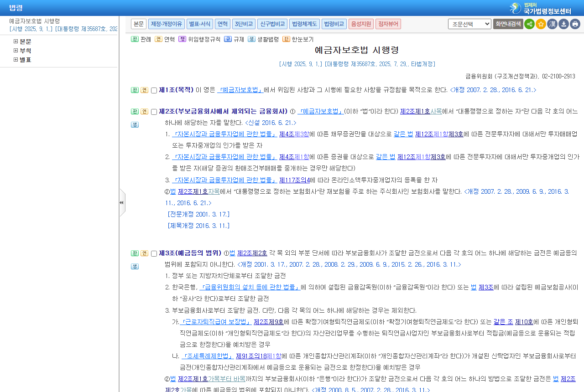Check the box for 제1조(목적)
The image size is (584, 392).
tap(154, 90)
